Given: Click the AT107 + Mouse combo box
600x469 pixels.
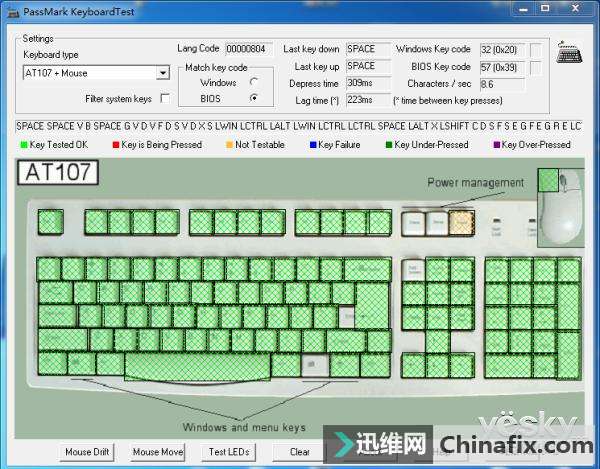Looking at the screenshot, I should [x=96, y=73].
